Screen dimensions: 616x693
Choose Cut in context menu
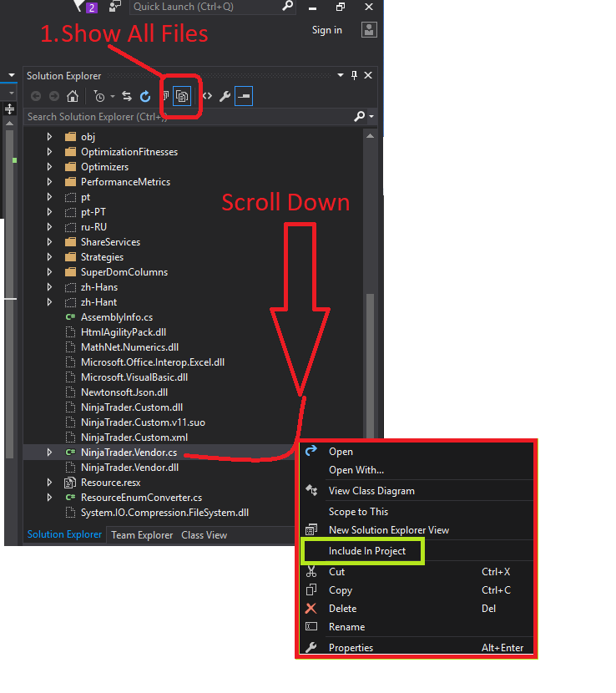[417, 572]
